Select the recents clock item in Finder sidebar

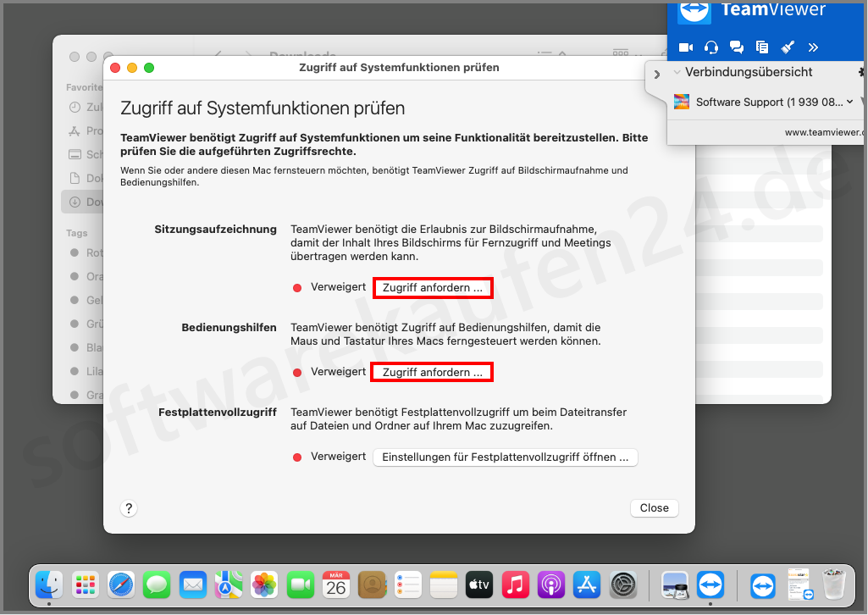pyautogui.click(x=85, y=108)
